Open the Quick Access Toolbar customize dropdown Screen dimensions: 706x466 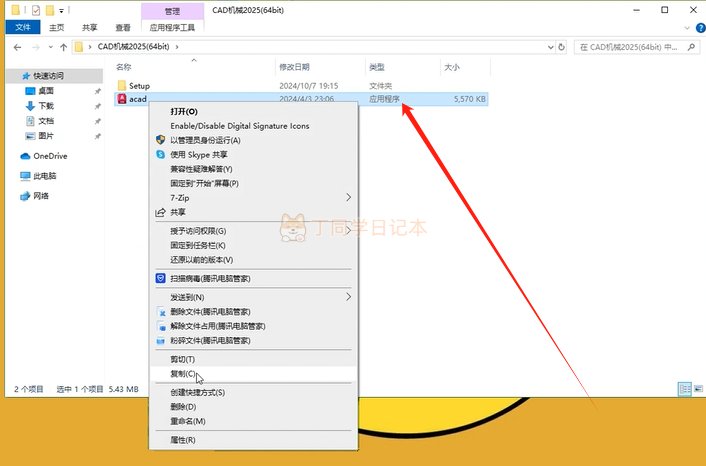(61, 10)
